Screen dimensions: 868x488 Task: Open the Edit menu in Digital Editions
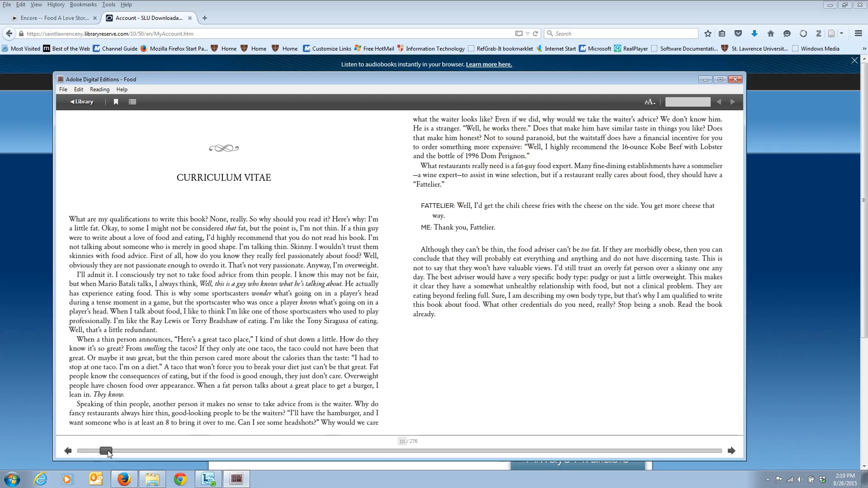78,89
